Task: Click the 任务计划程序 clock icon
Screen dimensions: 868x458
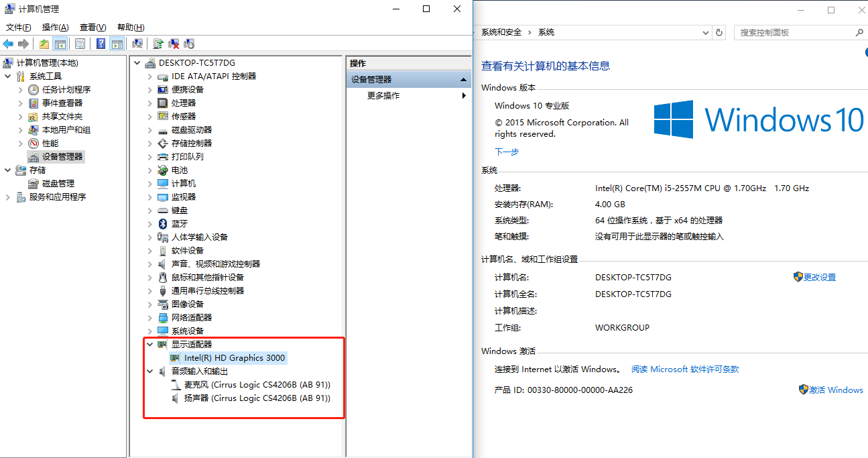Action: point(34,89)
